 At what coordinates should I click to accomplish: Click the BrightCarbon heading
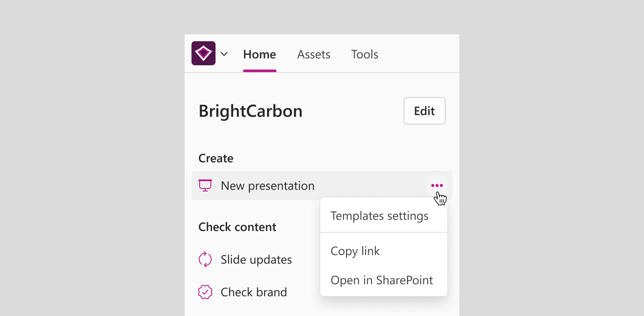click(250, 111)
